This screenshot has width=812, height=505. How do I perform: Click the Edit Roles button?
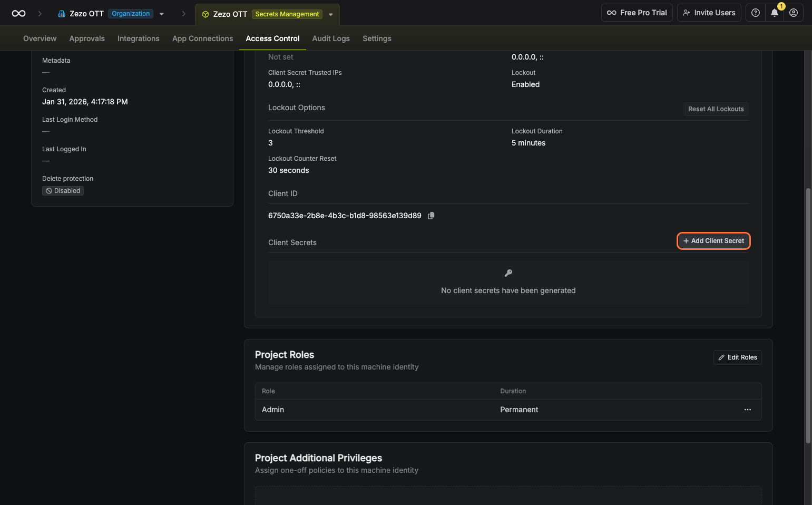[737, 357]
